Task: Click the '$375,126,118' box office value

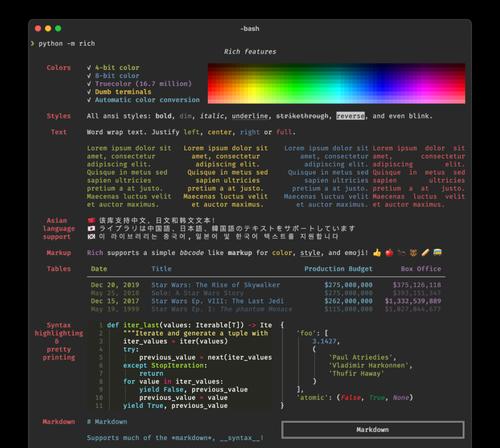Action: pos(417,285)
